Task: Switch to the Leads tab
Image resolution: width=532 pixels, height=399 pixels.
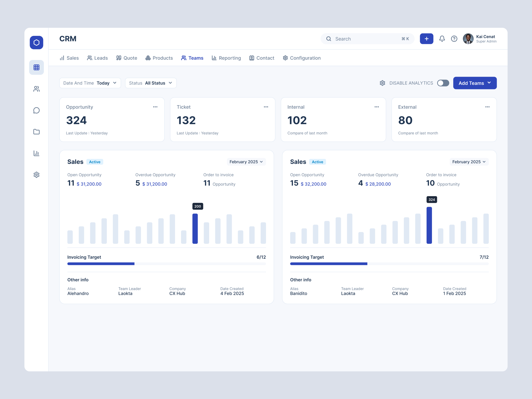Action: [97, 58]
